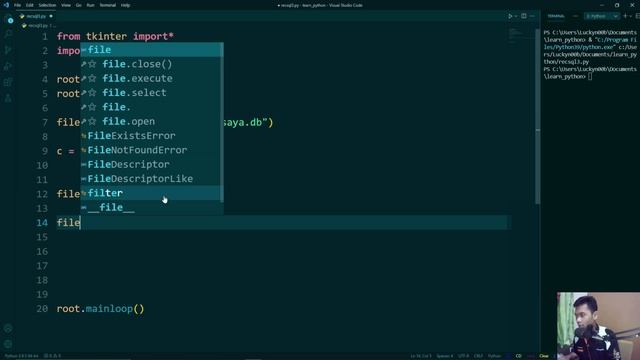Pick the top 'file' suggestion
This screenshot has width=640, height=360.
click(x=151, y=50)
